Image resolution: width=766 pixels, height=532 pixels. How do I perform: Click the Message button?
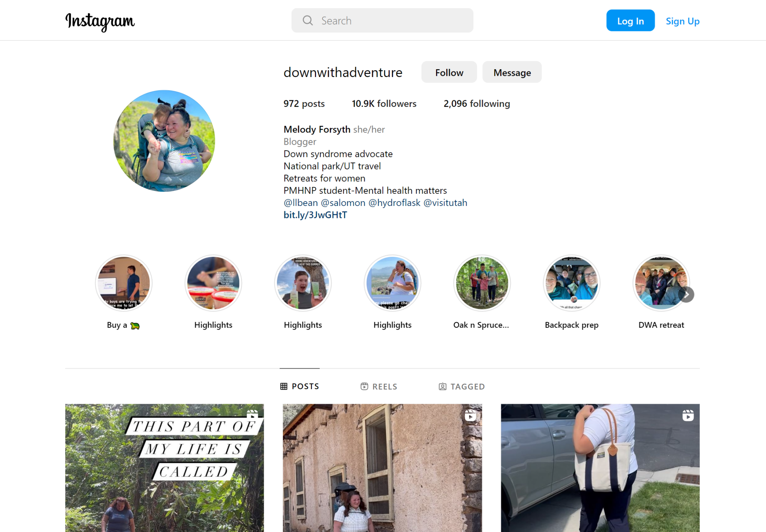[512, 72]
